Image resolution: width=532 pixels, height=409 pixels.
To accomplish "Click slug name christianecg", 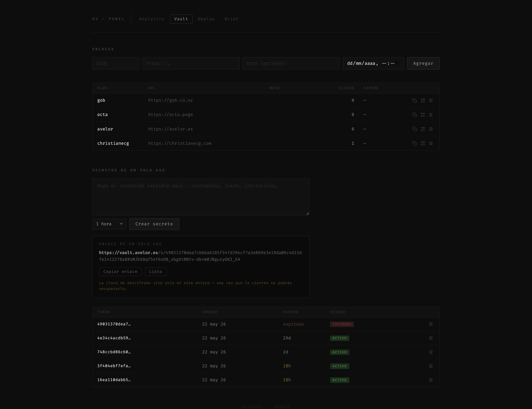I will (113, 143).
